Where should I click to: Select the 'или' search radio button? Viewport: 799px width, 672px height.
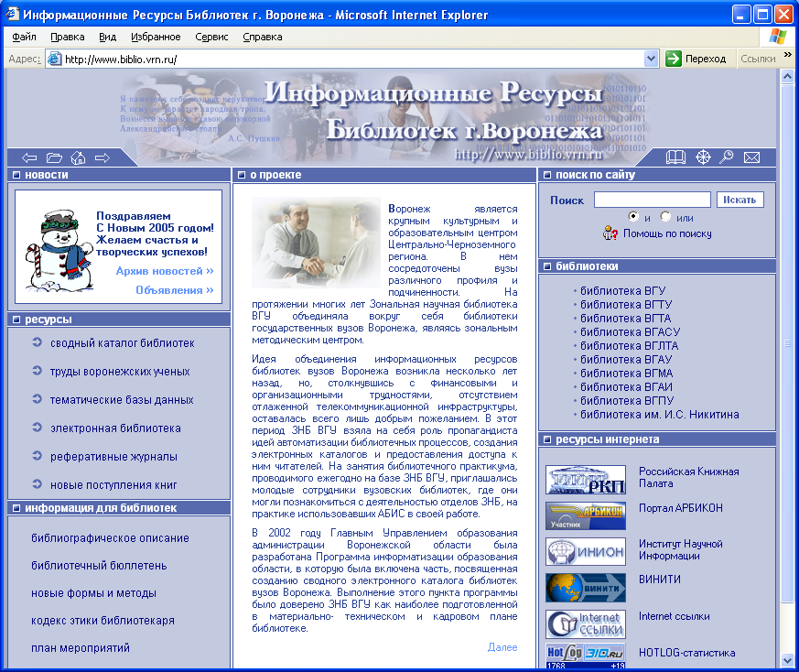665,217
